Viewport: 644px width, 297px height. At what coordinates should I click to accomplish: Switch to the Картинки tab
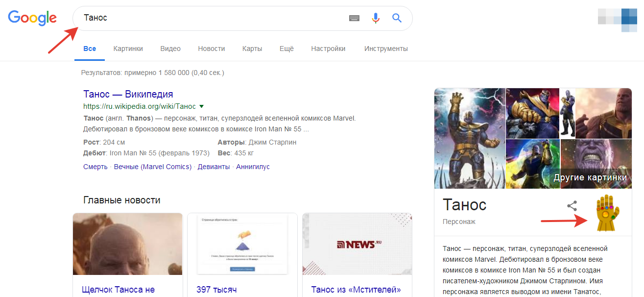128,49
